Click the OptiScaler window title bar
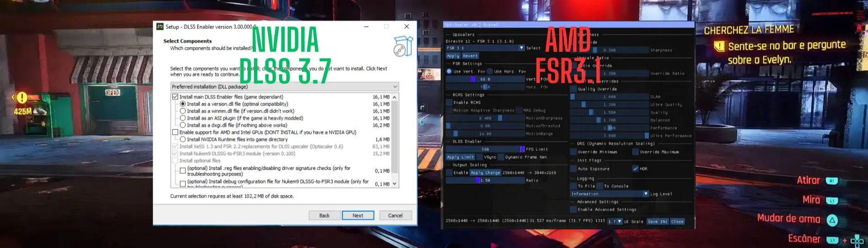The height and width of the screenshot is (248, 868). [568, 25]
